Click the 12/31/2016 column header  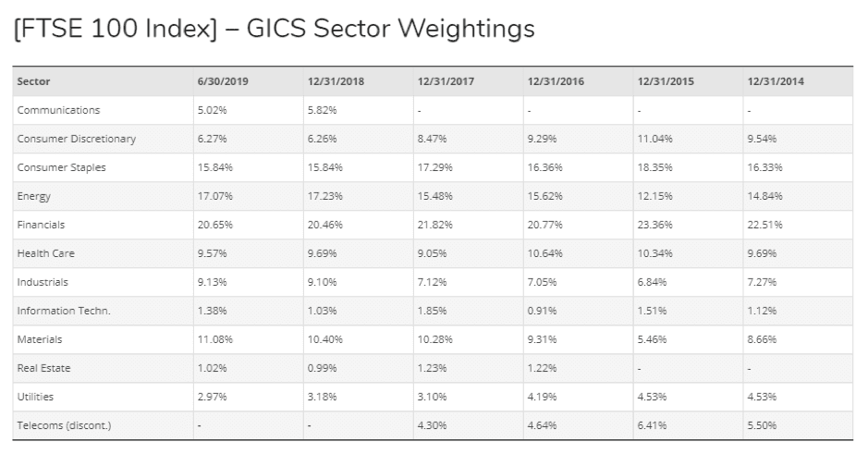point(556,81)
